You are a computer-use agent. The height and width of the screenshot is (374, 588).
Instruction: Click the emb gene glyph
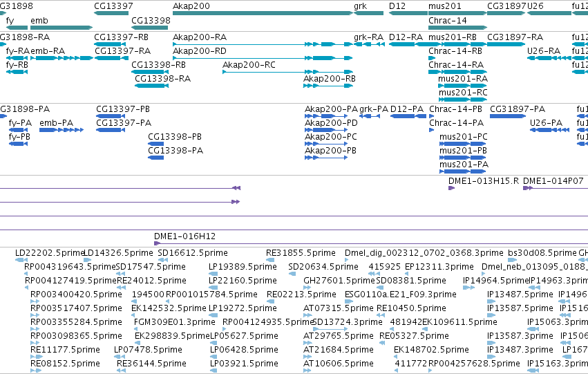click(x=61, y=28)
